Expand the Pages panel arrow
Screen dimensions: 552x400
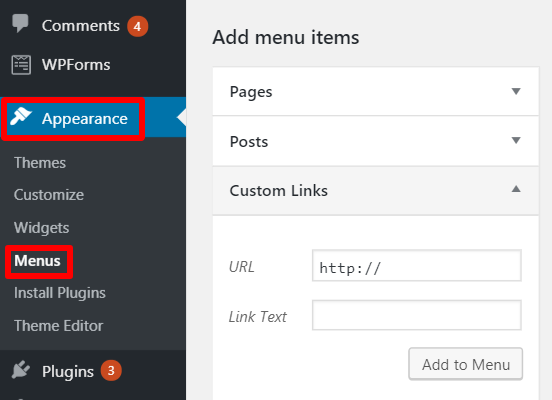[516, 92]
